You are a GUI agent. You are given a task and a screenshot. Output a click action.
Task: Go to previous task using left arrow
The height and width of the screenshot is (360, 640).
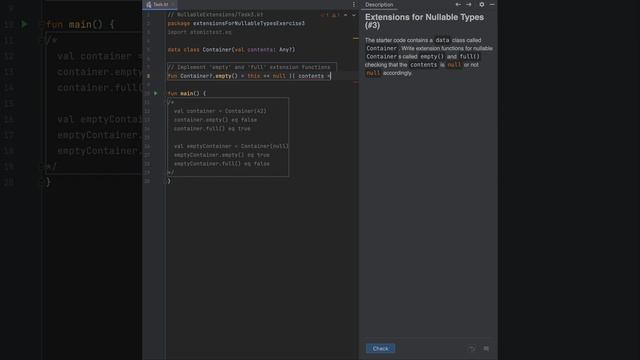458,4
